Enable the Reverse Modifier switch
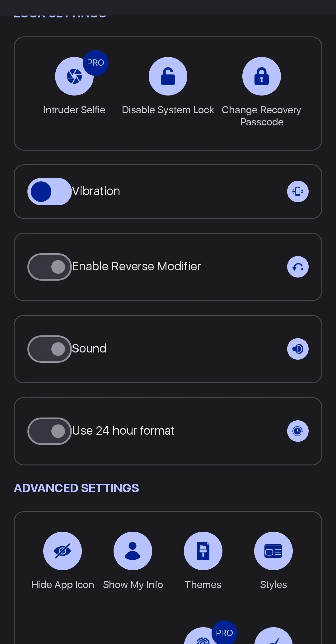336x644 pixels. [x=49, y=267]
